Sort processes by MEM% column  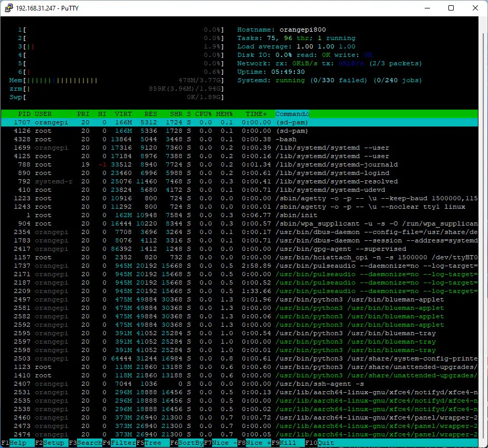(224, 114)
